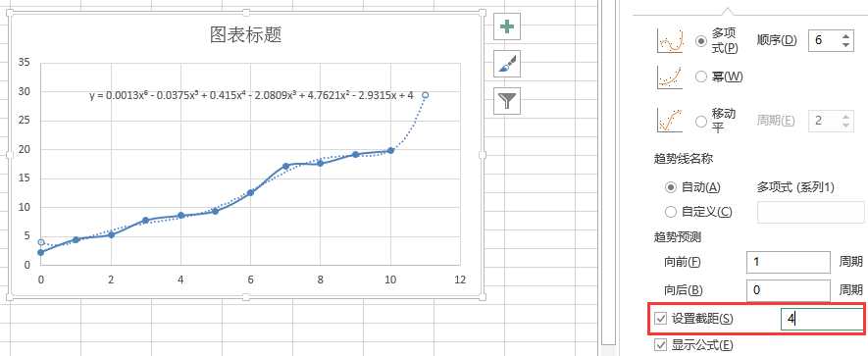Select the 多项式(P) polynomial radio button
The image size is (868, 356).
click(701, 41)
